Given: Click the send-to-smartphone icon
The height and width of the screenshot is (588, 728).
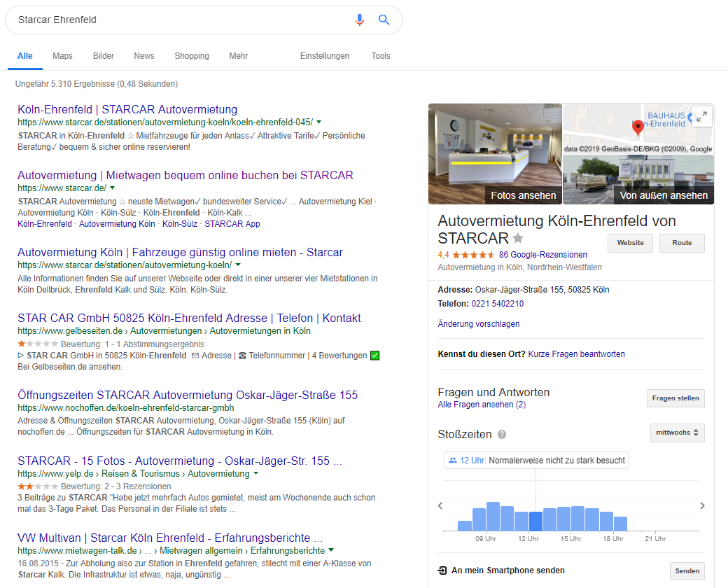Looking at the screenshot, I should pos(442,570).
